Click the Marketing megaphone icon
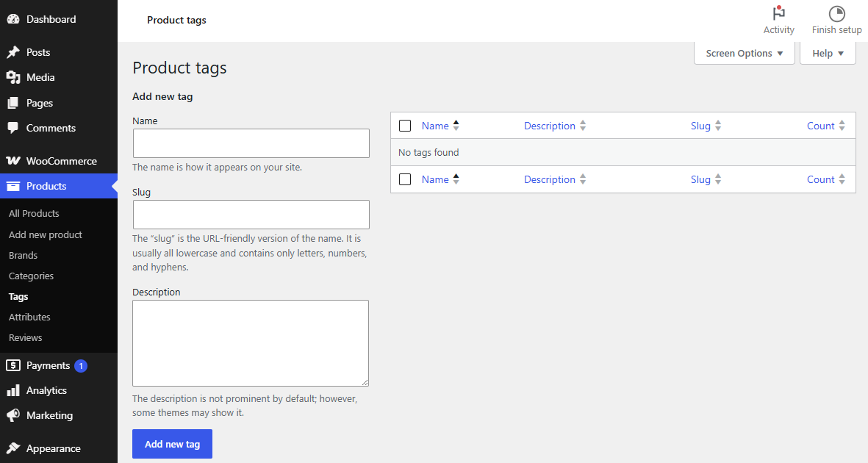 pos(13,415)
